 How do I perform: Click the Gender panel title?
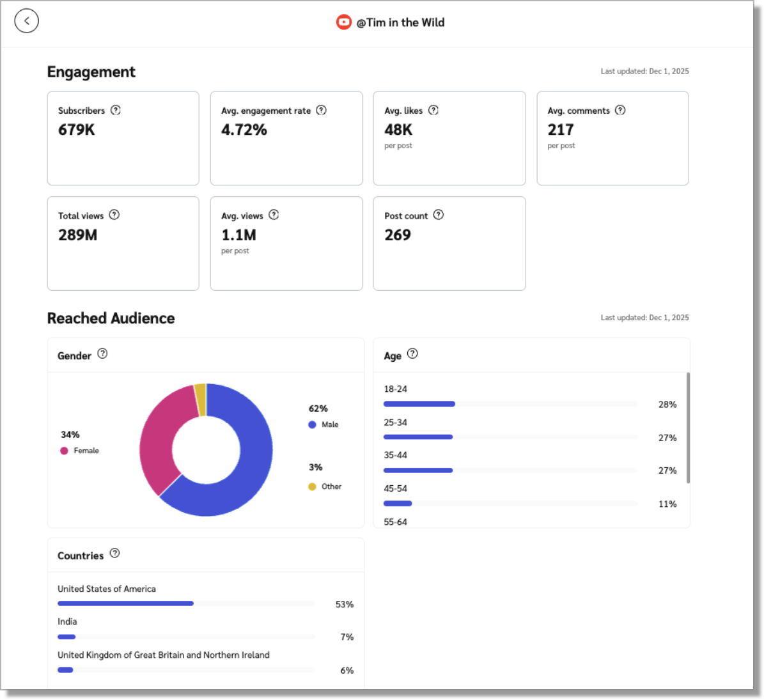tap(74, 356)
